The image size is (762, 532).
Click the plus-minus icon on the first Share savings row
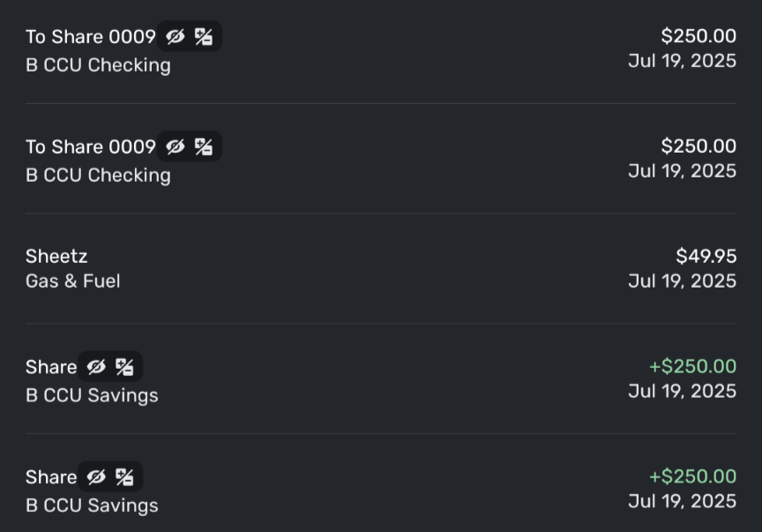click(124, 367)
